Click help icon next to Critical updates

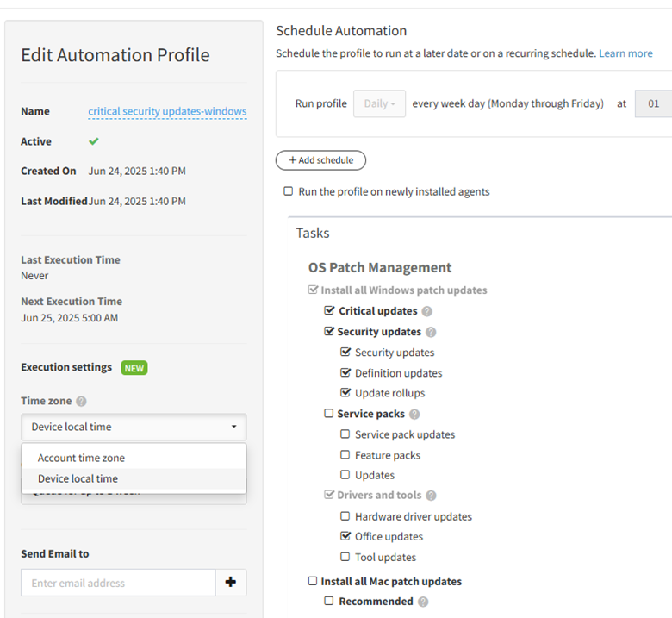(x=426, y=311)
